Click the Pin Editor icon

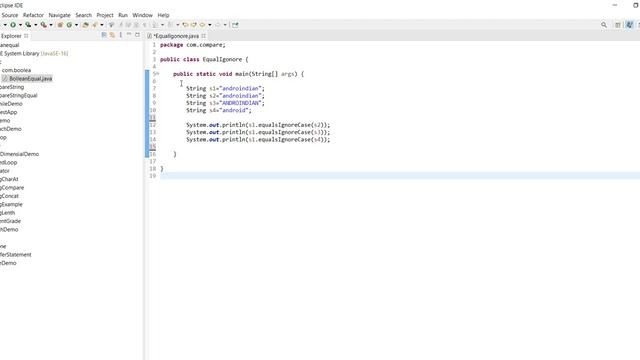tap(235, 25)
